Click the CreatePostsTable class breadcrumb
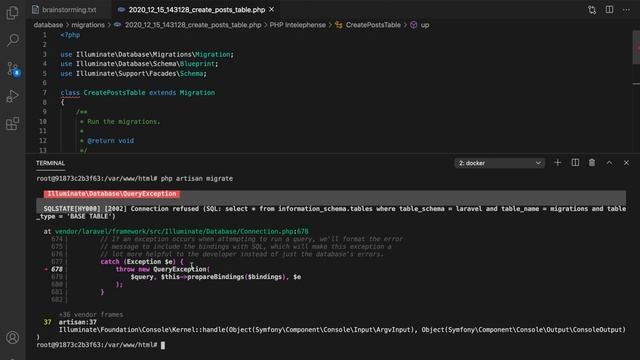This screenshot has height=360, width=640. pos(373,25)
